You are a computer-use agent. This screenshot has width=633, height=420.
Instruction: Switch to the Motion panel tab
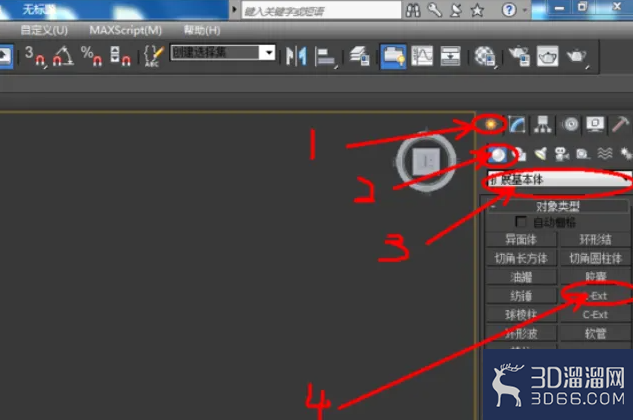coord(570,124)
